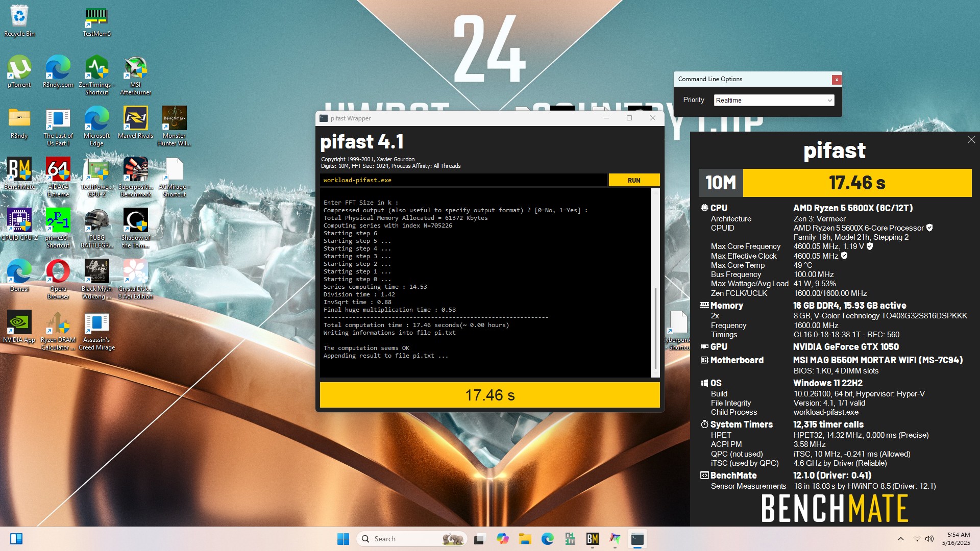The image size is (980, 551).
Task: Open the Ryzen DRAM Calculator icon
Action: (58, 330)
